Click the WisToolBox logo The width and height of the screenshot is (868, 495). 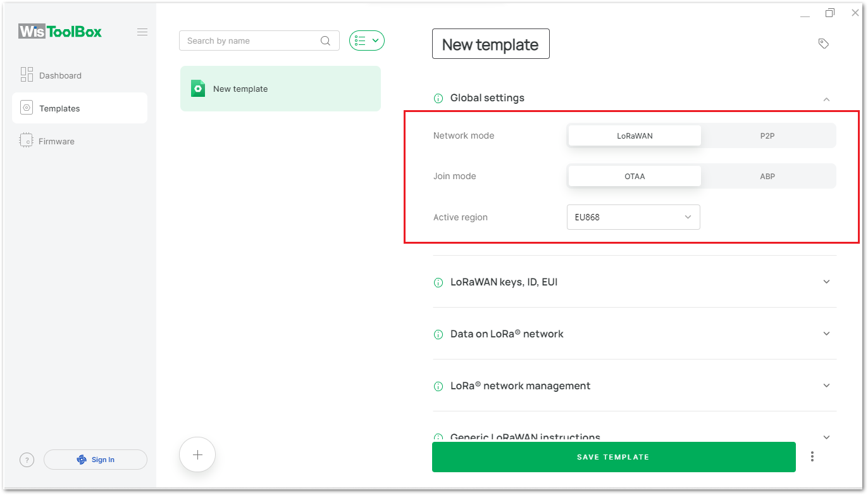click(60, 32)
